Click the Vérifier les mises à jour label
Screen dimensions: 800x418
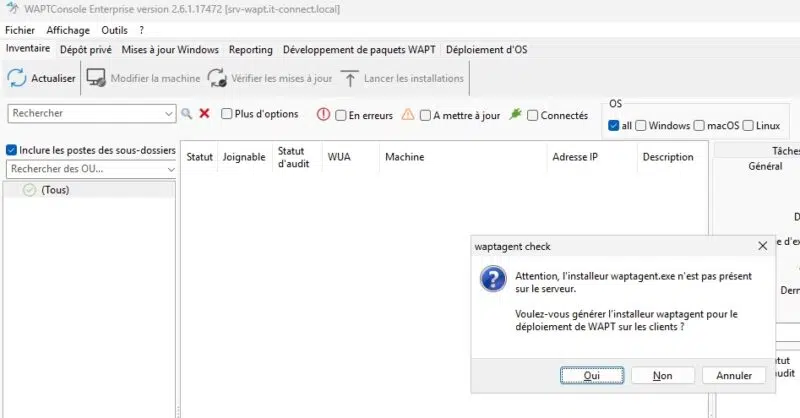pyautogui.click(x=282, y=78)
